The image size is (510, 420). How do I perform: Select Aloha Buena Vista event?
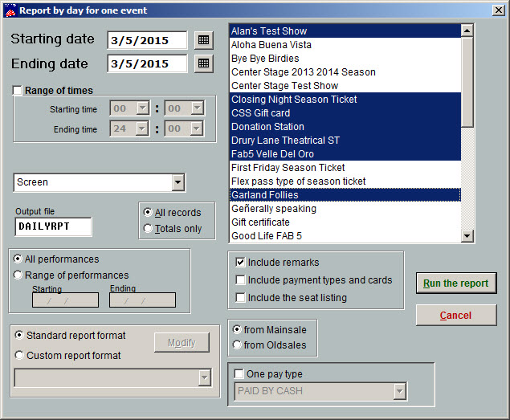tap(345, 45)
